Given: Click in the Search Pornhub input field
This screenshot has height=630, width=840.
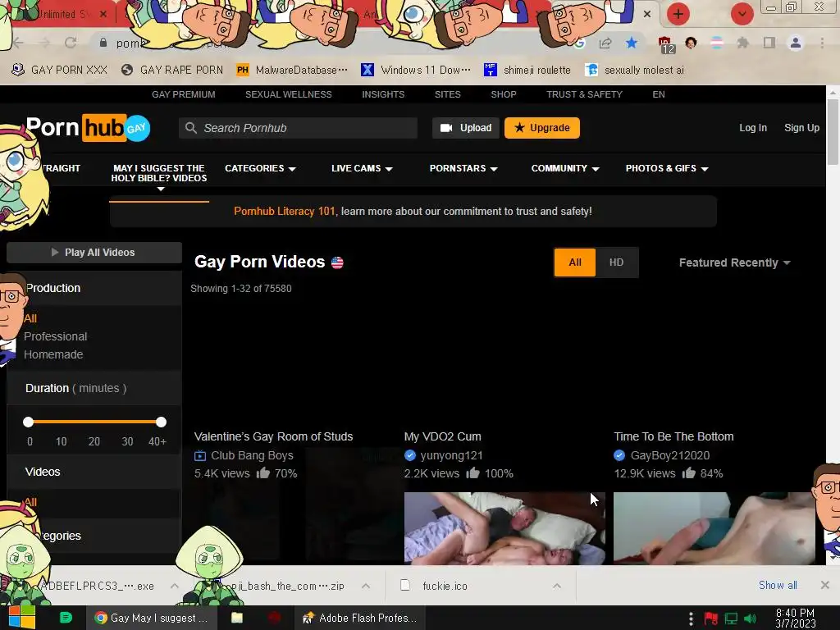Looking at the screenshot, I should [298, 128].
